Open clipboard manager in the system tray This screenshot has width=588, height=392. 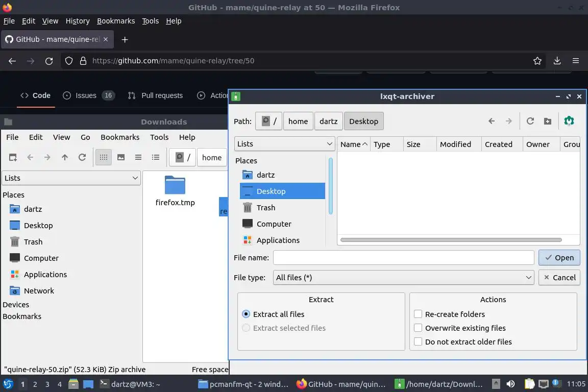coord(529,384)
